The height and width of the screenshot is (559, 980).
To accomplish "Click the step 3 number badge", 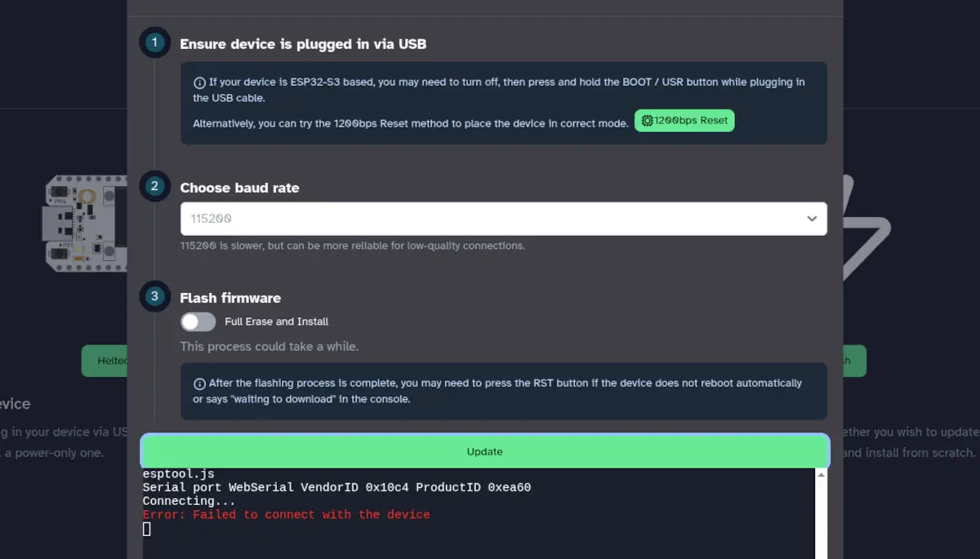I will pyautogui.click(x=155, y=296).
